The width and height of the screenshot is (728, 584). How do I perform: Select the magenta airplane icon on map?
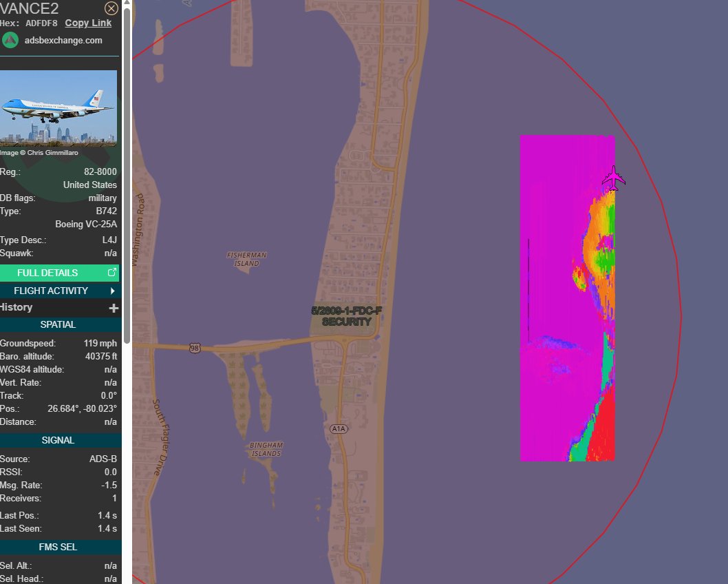pyautogui.click(x=614, y=178)
